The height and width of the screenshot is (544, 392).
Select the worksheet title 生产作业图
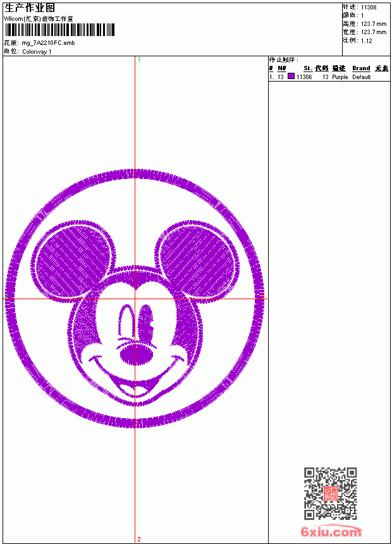30,8
